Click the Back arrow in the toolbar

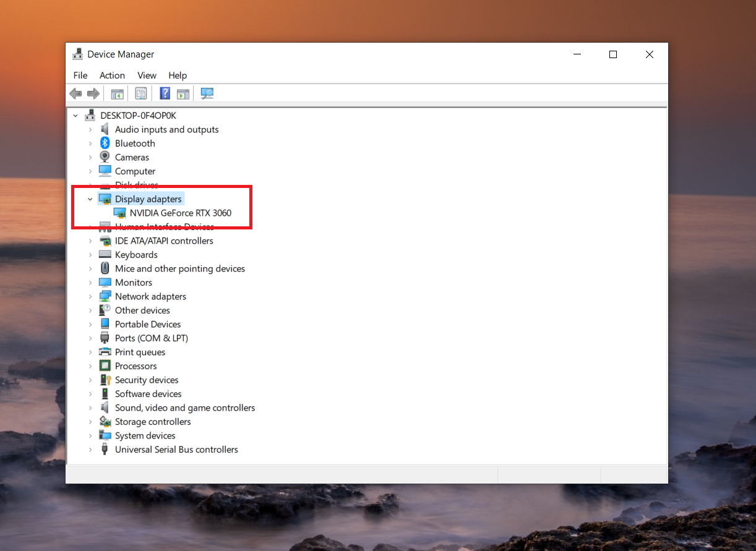point(76,94)
